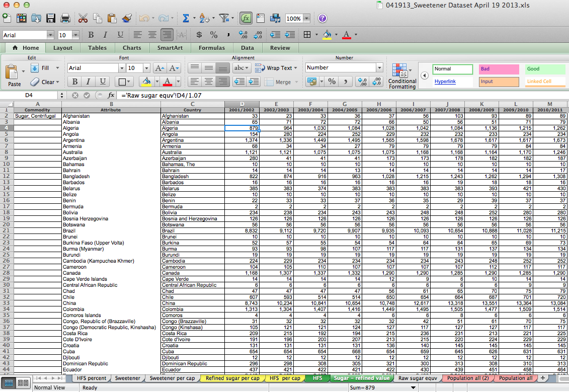Toggle Underline in the ribbon Font group
569x392 pixels.
pos(103,82)
